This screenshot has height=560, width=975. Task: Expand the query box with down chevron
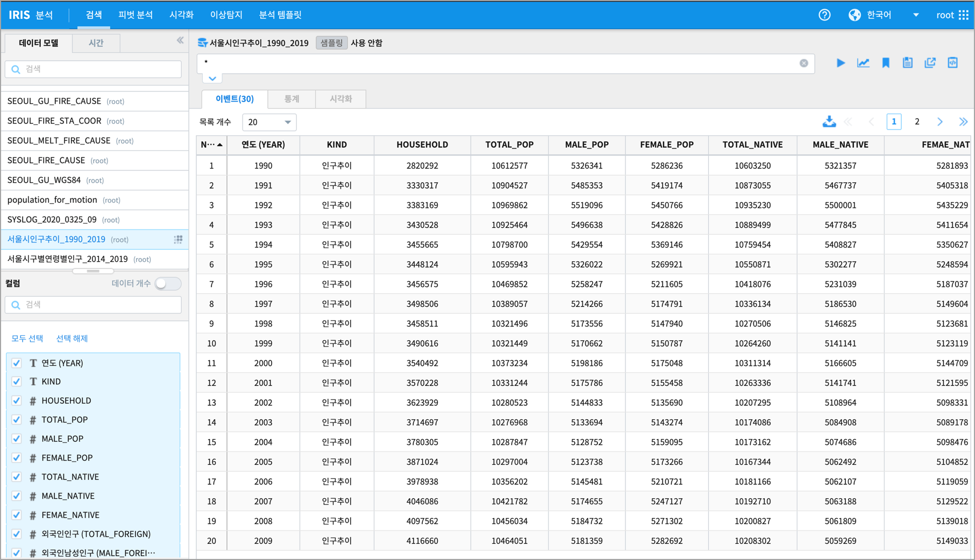tap(212, 78)
